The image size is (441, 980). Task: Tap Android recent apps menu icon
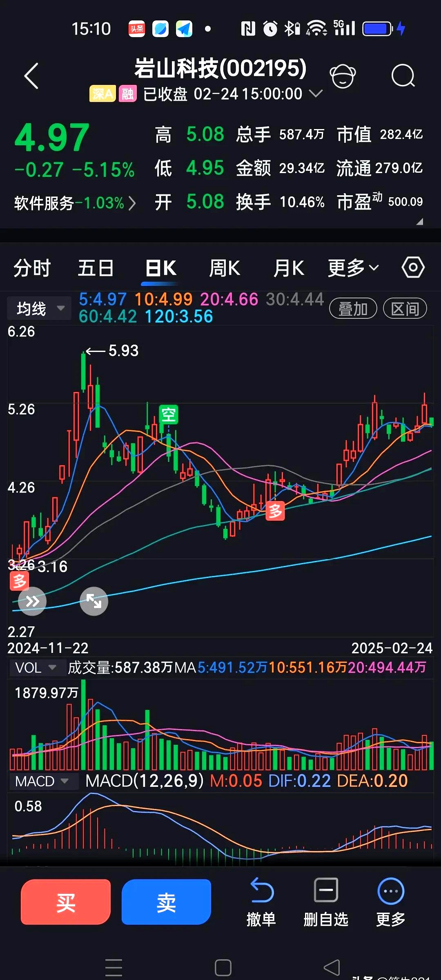click(x=114, y=967)
